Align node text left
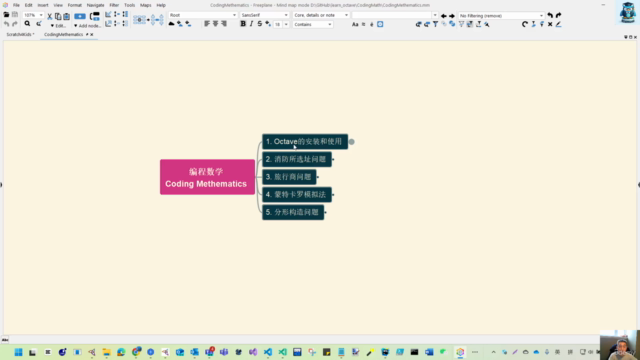The image size is (640, 360). [207, 24]
